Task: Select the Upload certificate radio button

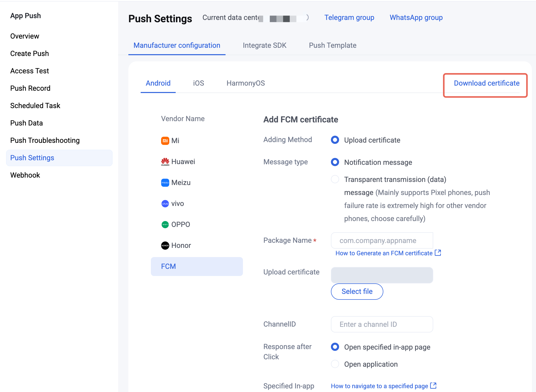Action: point(335,140)
